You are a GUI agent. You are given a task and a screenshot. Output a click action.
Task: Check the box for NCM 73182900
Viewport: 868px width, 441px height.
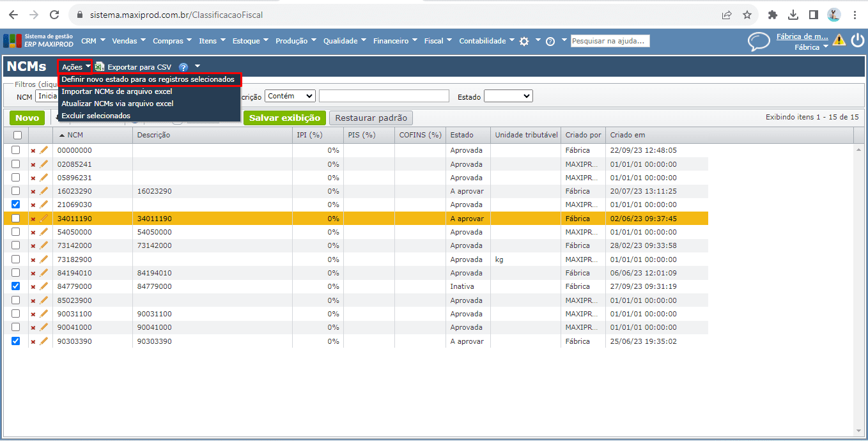pyautogui.click(x=16, y=259)
